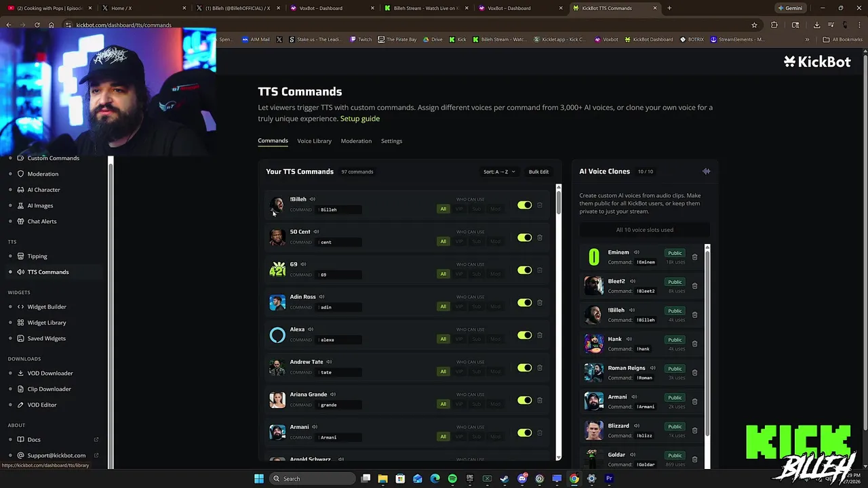Click the Ariana Grande avatar thumbnail
The image size is (868, 488).
point(277,400)
